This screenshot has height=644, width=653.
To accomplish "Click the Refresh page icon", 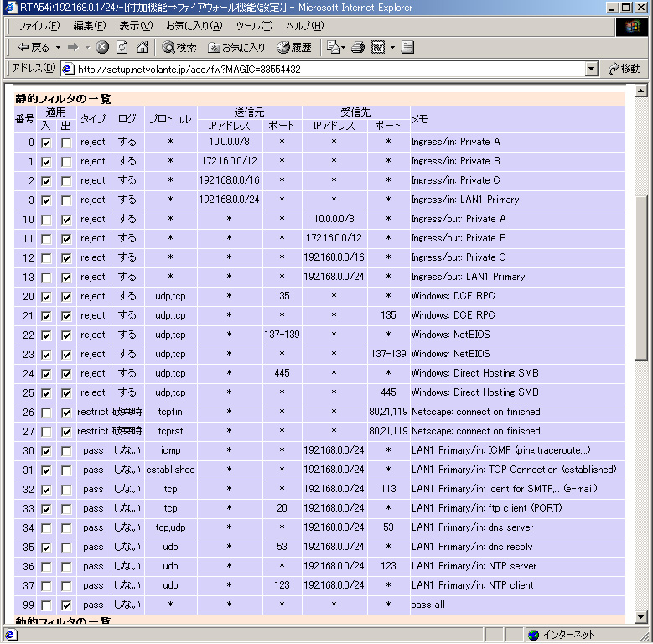I will [x=122, y=47].
